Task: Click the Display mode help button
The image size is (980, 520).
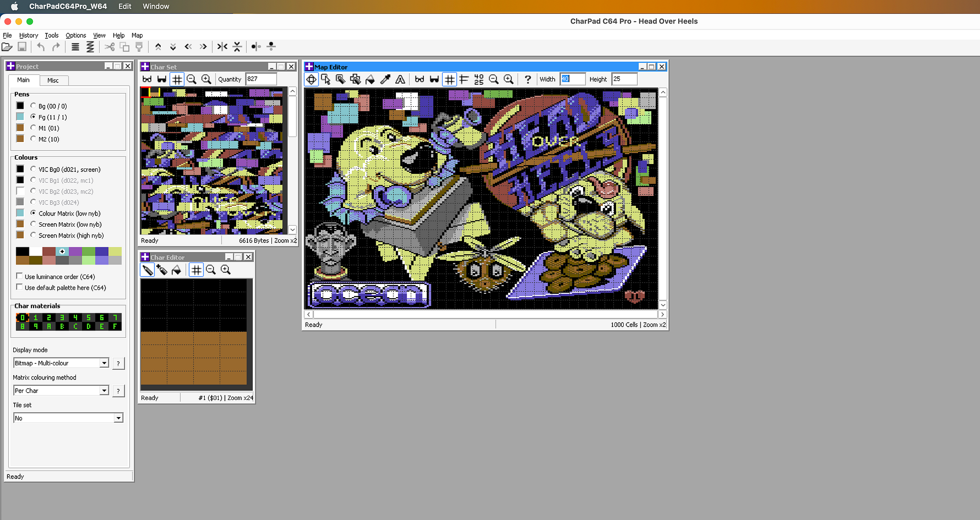Action: pyautogui.click(x=118, y=363)
